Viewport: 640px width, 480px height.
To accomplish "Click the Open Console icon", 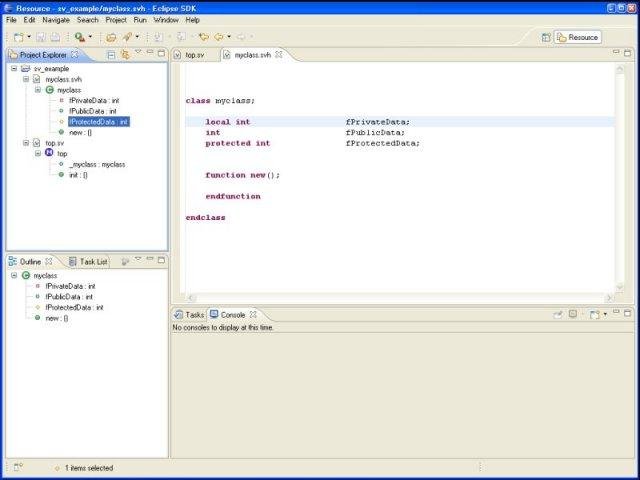I will coord(595,314).
